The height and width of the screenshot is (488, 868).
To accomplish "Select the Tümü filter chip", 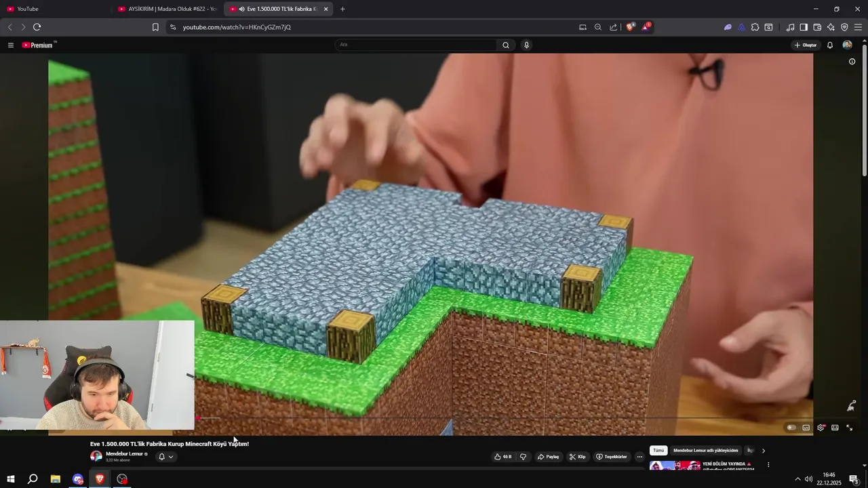I will 658,451.
